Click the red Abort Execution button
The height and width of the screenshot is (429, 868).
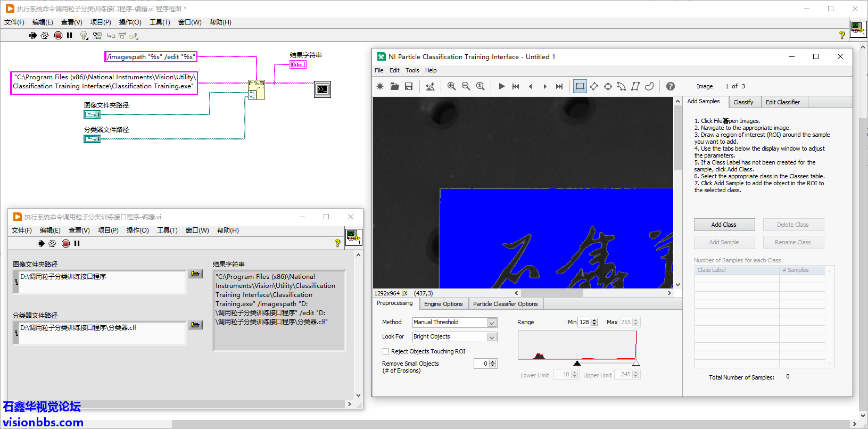click(x=58, y=35)
